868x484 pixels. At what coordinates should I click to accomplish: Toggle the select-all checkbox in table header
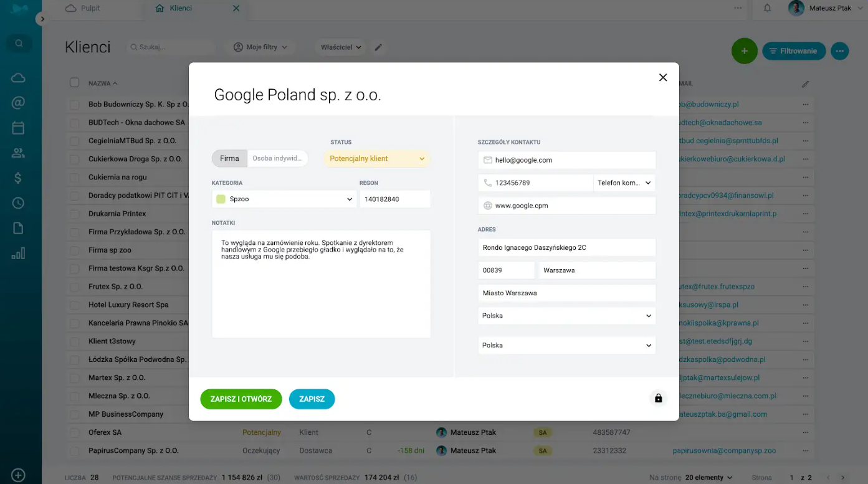coord(75,83)
